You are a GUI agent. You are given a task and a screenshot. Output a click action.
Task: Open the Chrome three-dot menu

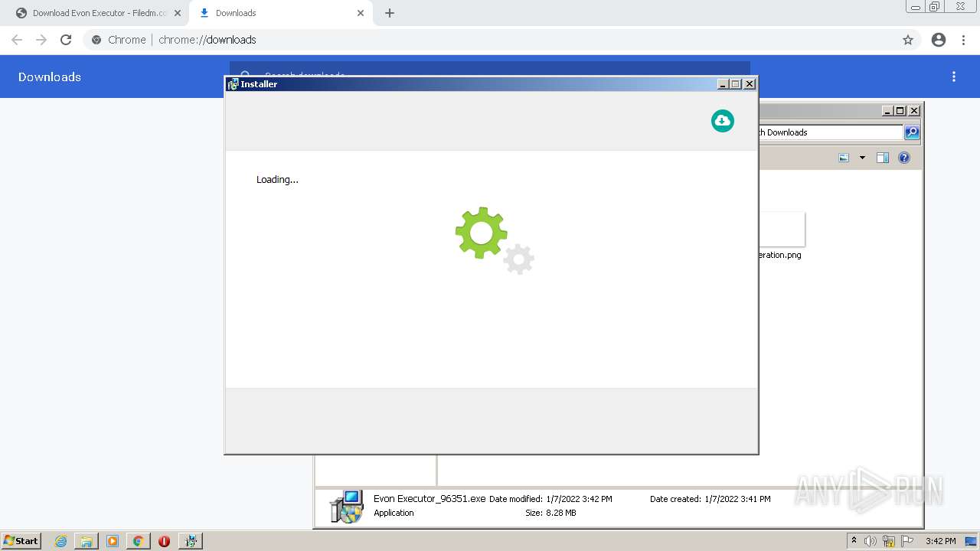963,40
